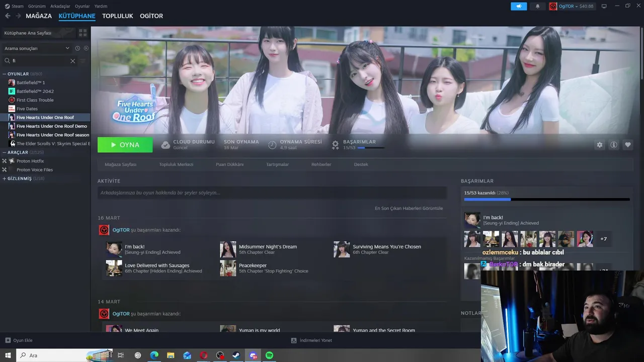Viewport: 644px width, 362px height.
Task: Launch Microsoft Edge from the taskbar
Action: click(x=154, y=355)
